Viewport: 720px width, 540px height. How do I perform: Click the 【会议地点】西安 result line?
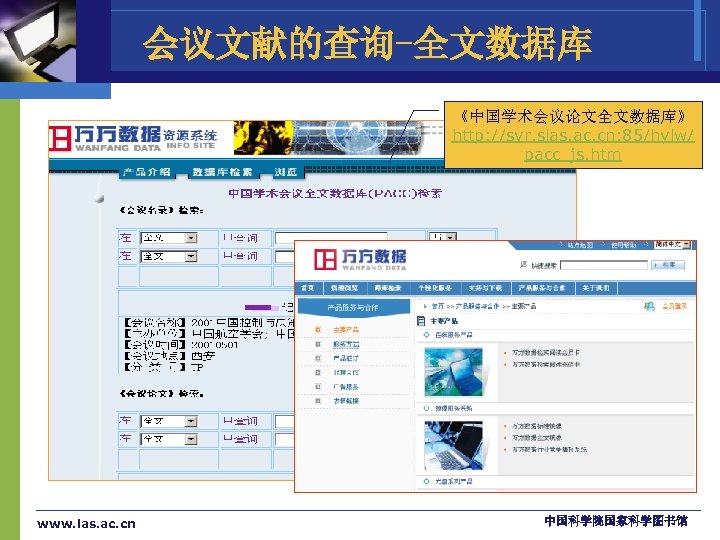[169, 356]
